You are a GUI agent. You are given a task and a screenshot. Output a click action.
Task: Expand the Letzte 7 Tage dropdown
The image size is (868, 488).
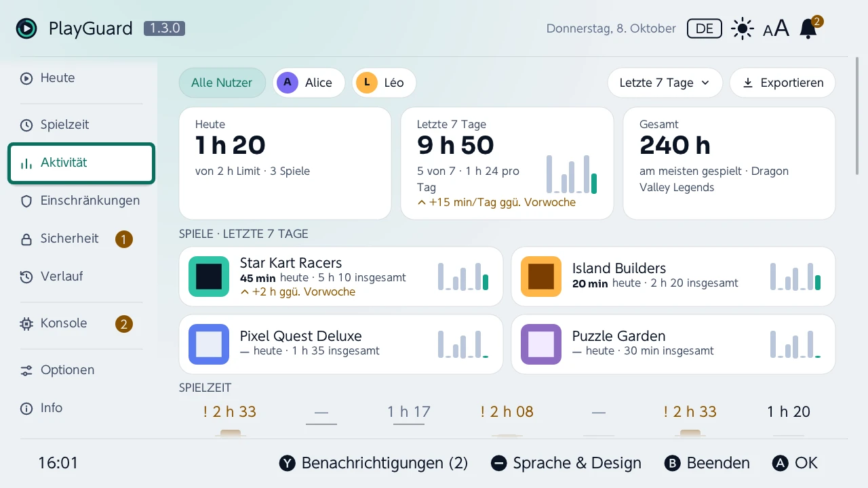[x=665, y=83]
